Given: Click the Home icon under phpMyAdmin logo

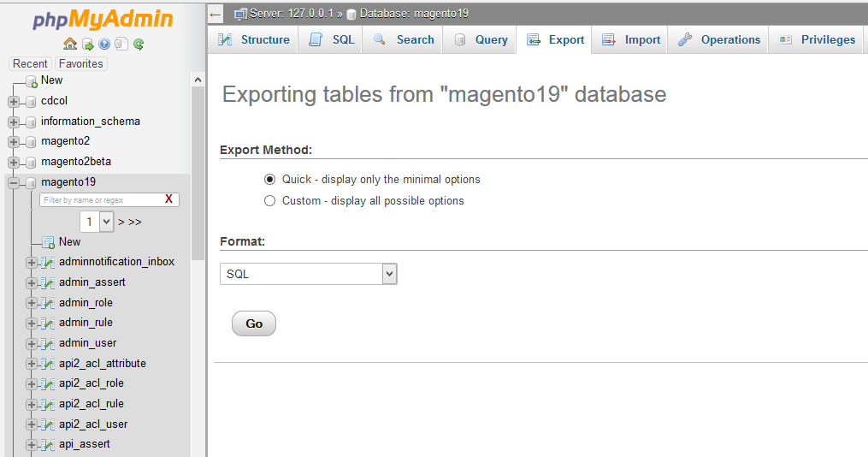Looking at the screenshot, I should point(70,44).
